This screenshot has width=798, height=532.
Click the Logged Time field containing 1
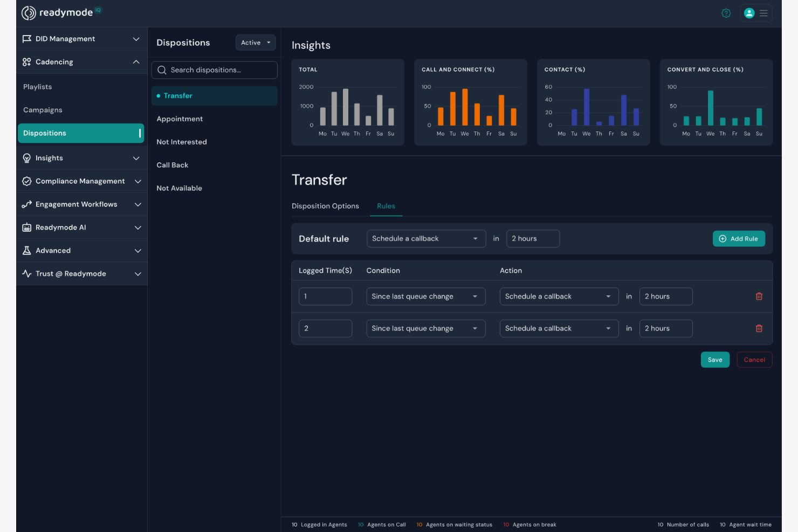click(325, 296)
